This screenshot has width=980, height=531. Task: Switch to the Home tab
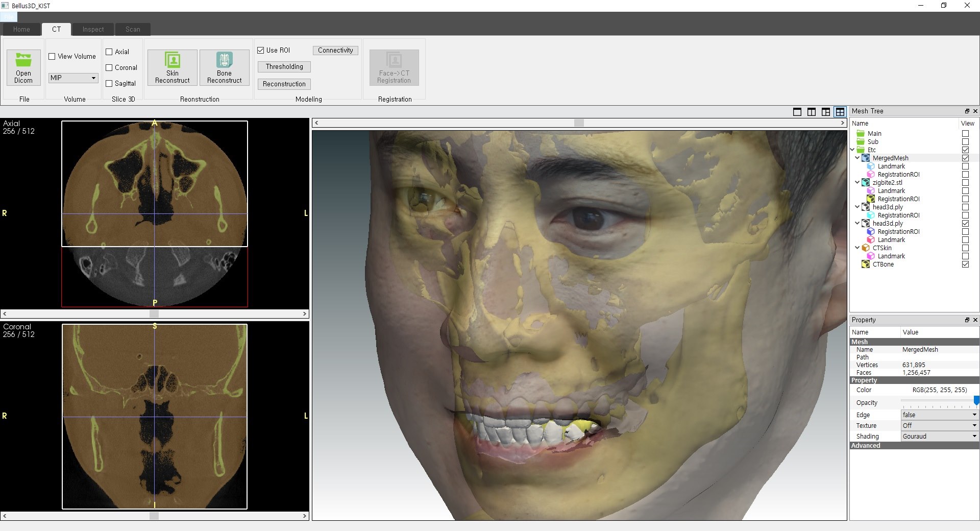coord(21,30)
